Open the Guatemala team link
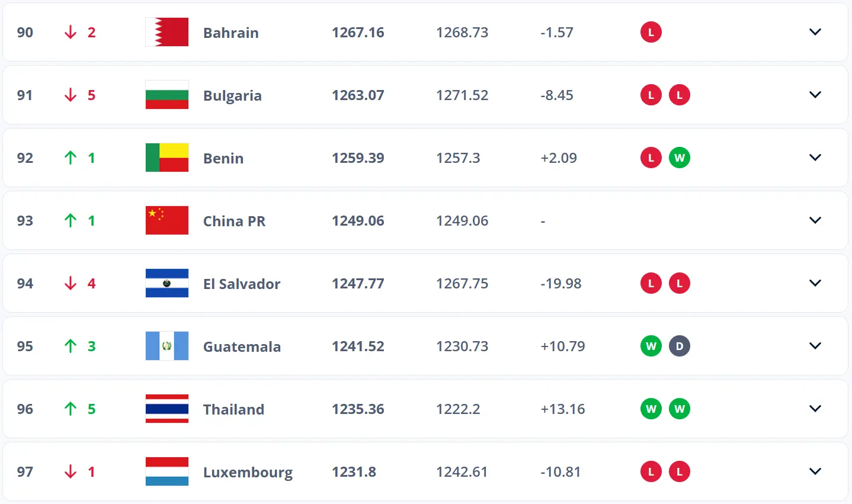 242,346
